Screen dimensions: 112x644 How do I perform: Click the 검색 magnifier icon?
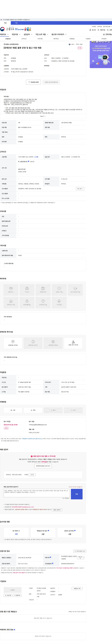click(109, 30)
